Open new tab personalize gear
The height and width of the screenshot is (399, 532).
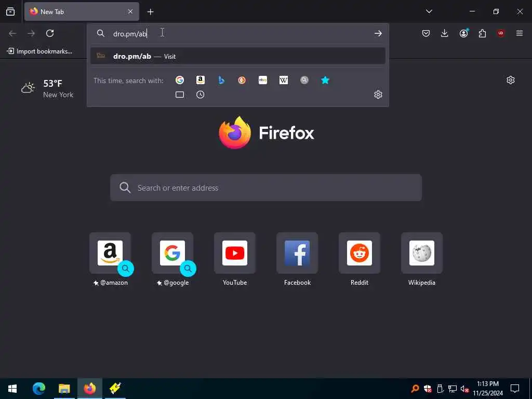click(511, 80)
